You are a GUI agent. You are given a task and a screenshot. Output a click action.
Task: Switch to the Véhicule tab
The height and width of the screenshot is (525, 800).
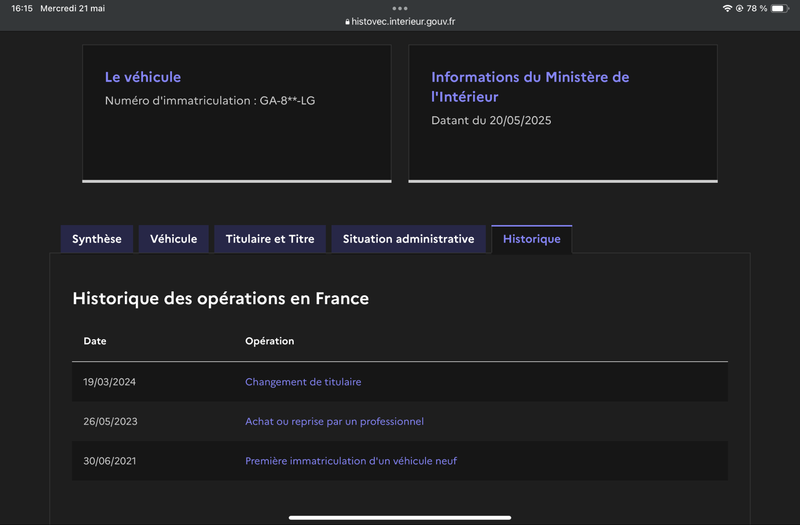pos(173,239)
